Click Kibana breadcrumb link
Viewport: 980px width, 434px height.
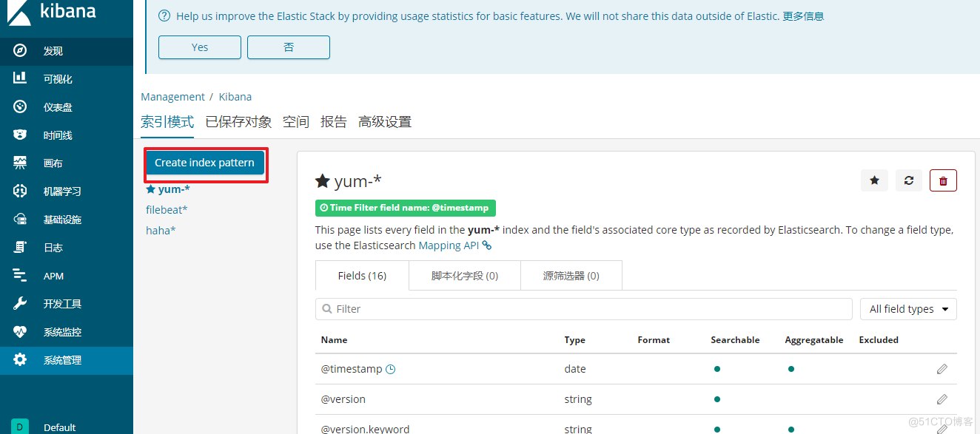(235, 97)
